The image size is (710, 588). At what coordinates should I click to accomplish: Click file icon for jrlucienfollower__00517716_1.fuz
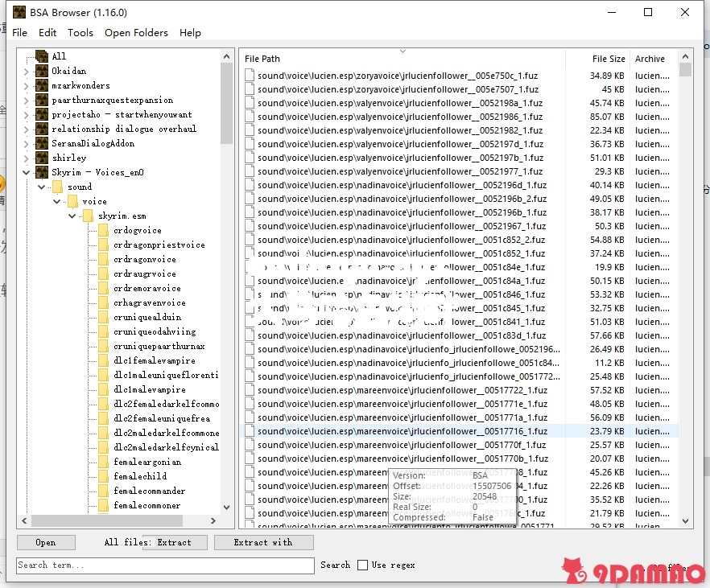coord(250,431)
